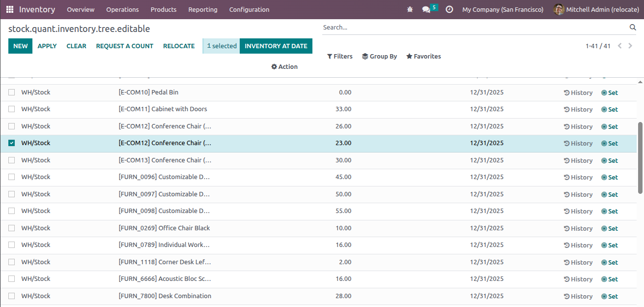
Task: Open the debug bug icon menu
Action: click(x=410, y=9)
